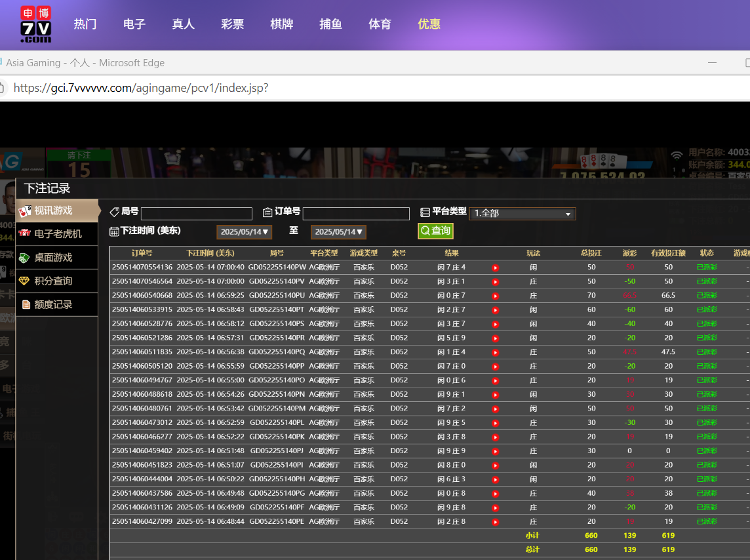Screen dimensions: 750x560
Task: Click the tag icon next to 局号
Action: point(114,212)
